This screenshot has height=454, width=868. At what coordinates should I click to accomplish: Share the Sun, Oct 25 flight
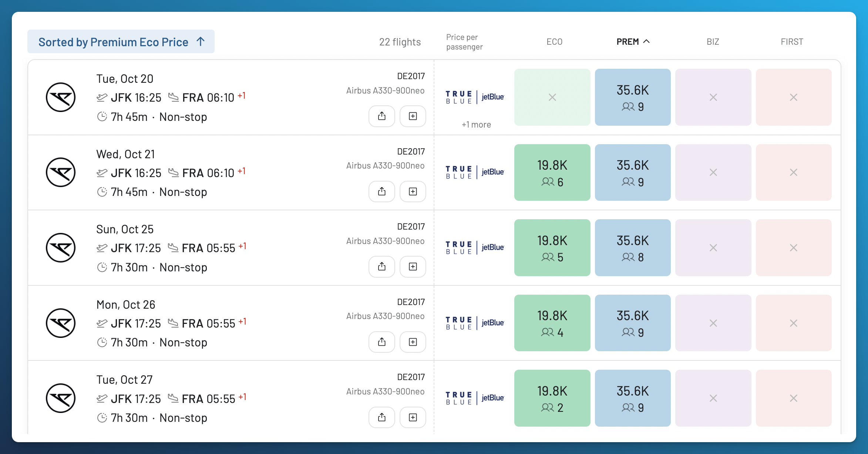[382, 267]
